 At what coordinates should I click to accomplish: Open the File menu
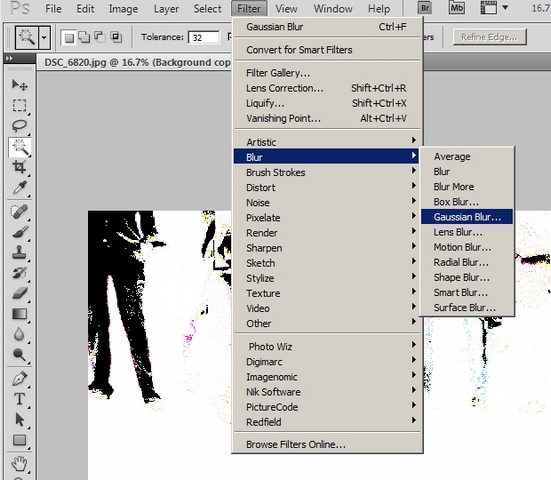tap(53, 8)
